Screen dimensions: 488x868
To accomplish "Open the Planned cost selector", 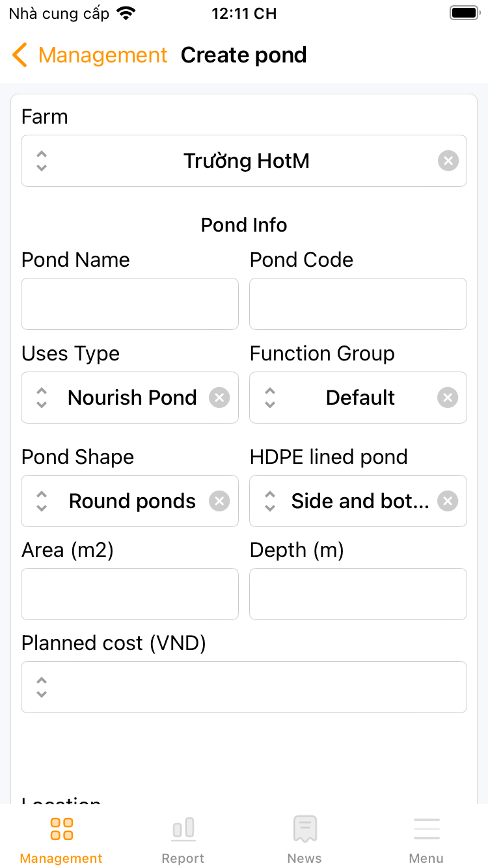I will (244, 687).
